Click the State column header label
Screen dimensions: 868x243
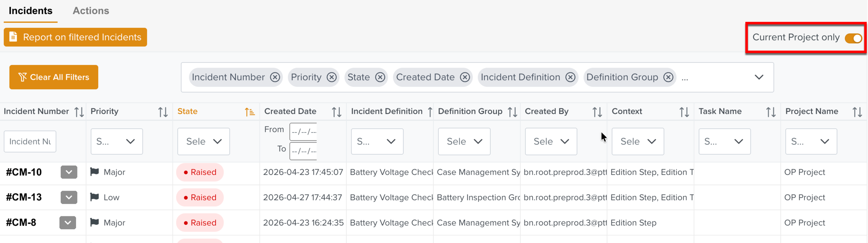187,112
